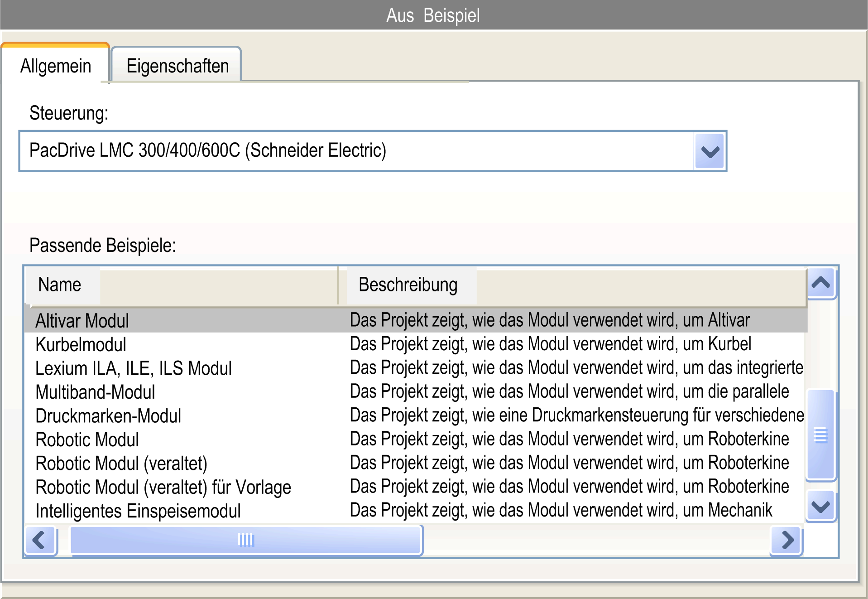Click the description ending with 'um Altivar'

click(x=550, y=320)
